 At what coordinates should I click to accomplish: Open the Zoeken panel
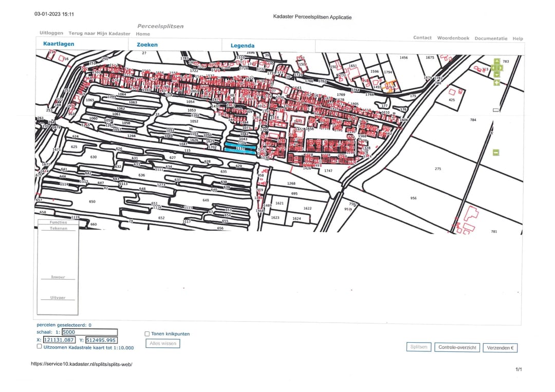tap(147, 45)
